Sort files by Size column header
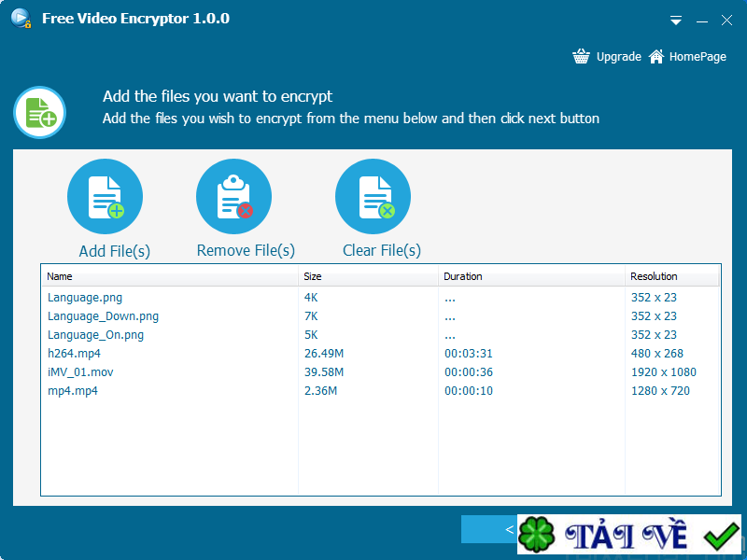Viewport: 747px width, 560px height. click(x=314, y=276)
